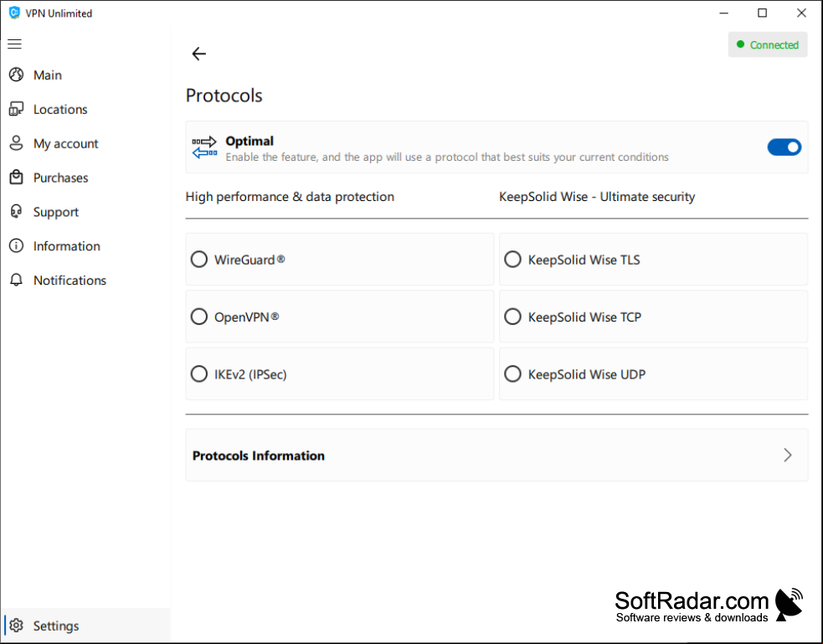
Task: Expand Protocols Information with the chevron
Action: tap(787, 455)
